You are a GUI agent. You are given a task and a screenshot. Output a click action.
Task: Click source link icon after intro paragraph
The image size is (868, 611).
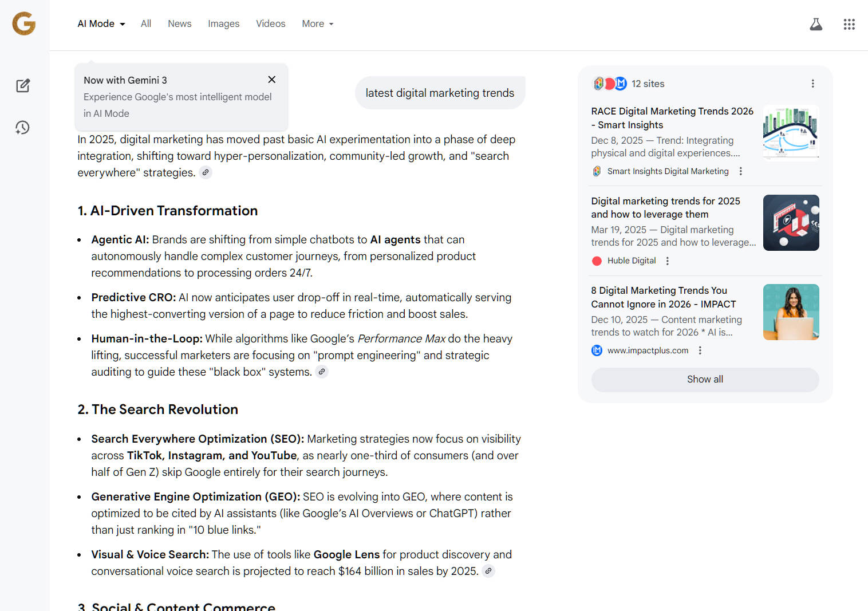pyautogui.click(x=206, y=172)
